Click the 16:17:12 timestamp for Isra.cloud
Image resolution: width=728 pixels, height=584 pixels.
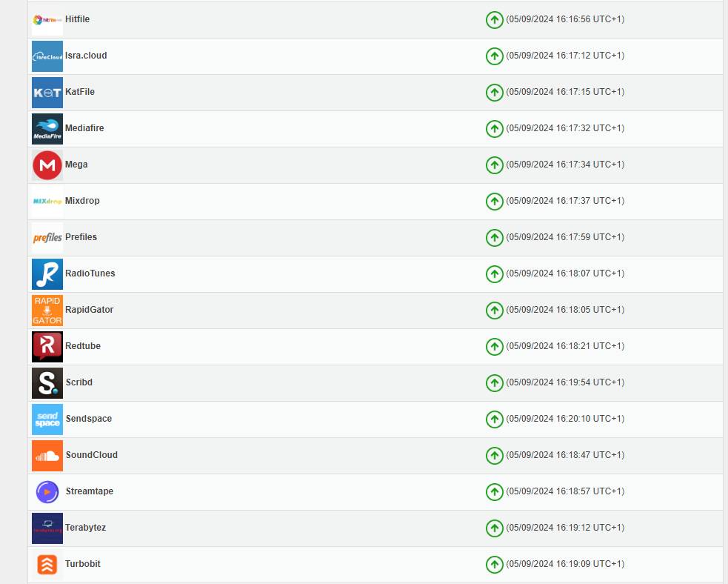[565, 56]
